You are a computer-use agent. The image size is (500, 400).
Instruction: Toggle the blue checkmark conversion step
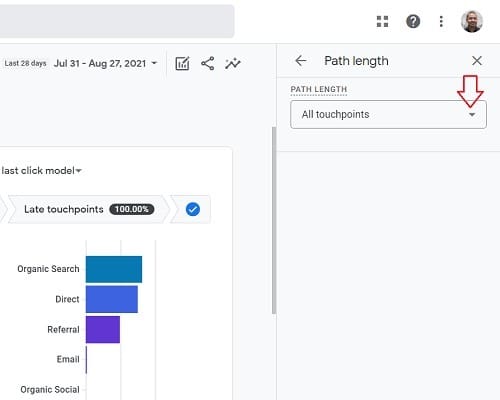(x=193, y=209)
